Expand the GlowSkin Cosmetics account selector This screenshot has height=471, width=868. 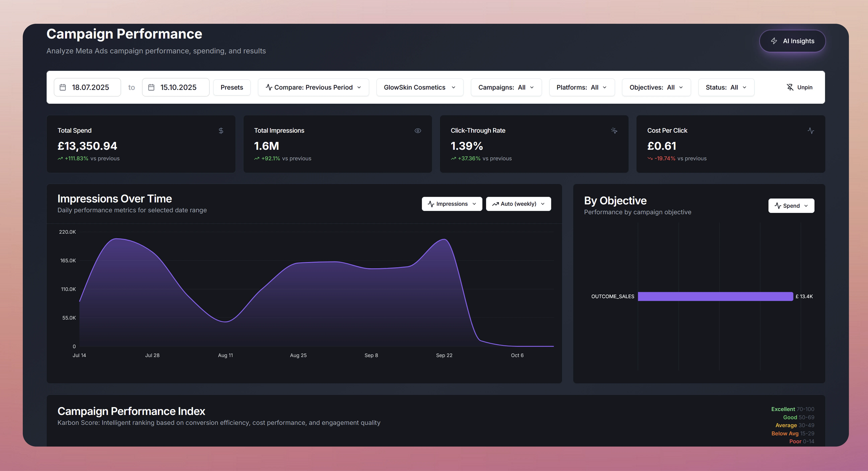[x=419, y=87]
